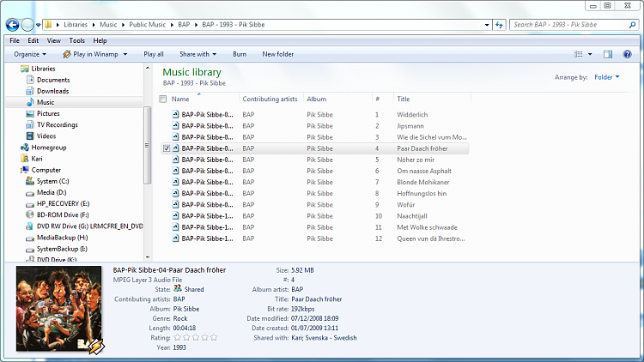The image size is (644, 362).
Task: Open Media (D:) drive icon
Action: point(30,193)
